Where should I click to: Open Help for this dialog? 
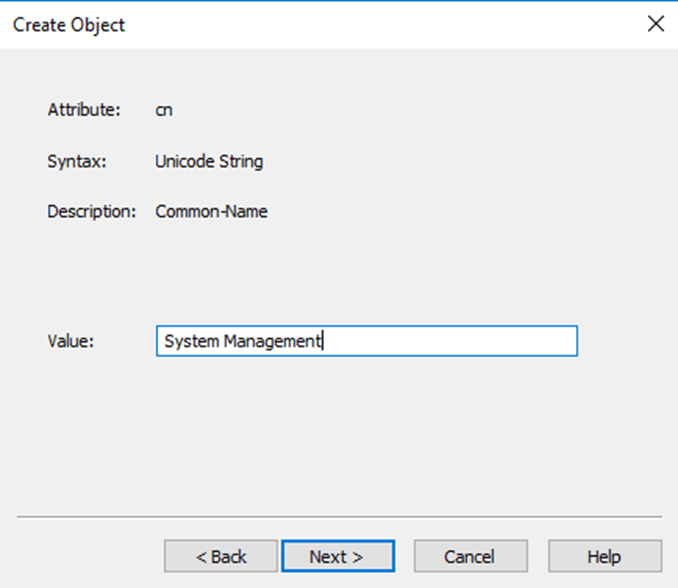(x=604, y=556)
